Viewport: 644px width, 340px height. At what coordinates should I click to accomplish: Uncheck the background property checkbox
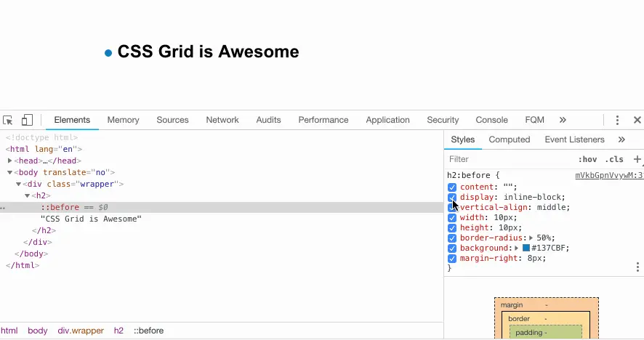click(452, 248)
